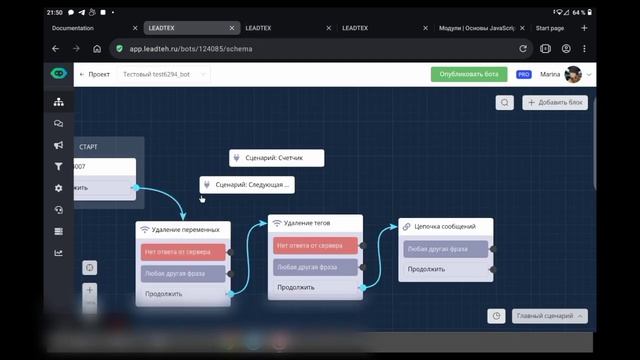The width and height of the screenshot is (640, 360).
Task: Open a new browser tab with plus
Action: point(584,28)
